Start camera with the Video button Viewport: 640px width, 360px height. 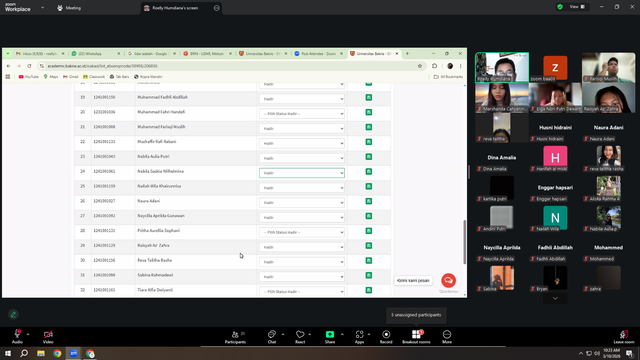48,336
